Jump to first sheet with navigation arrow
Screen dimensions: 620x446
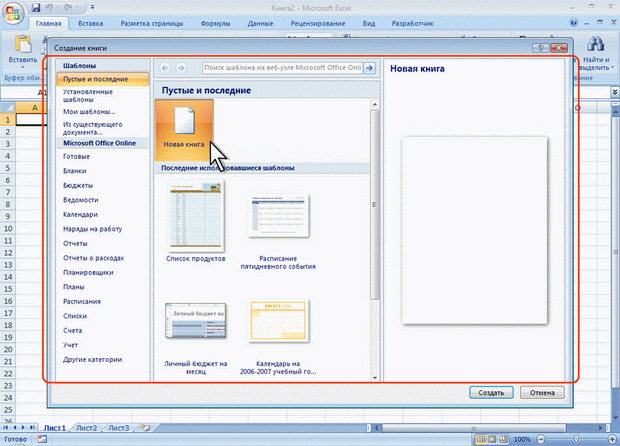6,427
